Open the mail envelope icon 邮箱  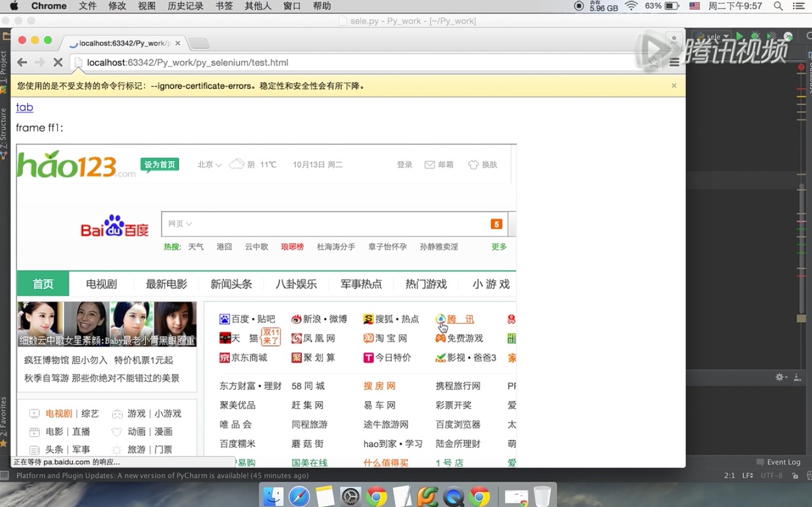click(x=429, y=165)
